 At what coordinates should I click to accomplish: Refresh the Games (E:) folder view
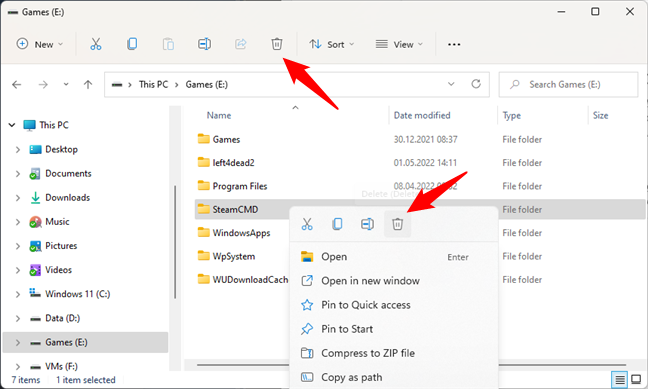[476, 84]
